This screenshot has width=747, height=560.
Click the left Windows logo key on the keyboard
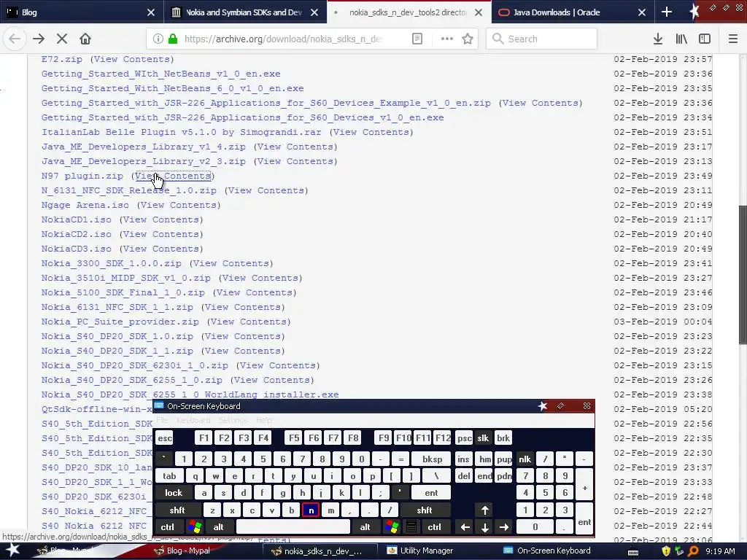pyautogui.click(x=195, y=527)
